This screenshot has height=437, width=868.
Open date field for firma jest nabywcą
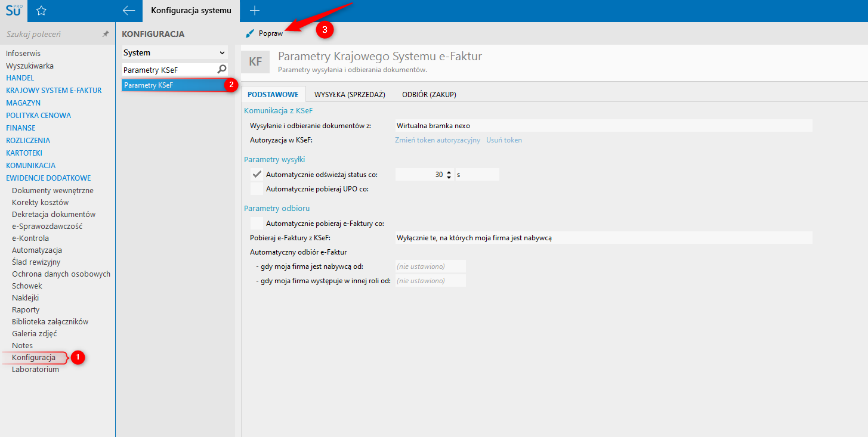430,266
